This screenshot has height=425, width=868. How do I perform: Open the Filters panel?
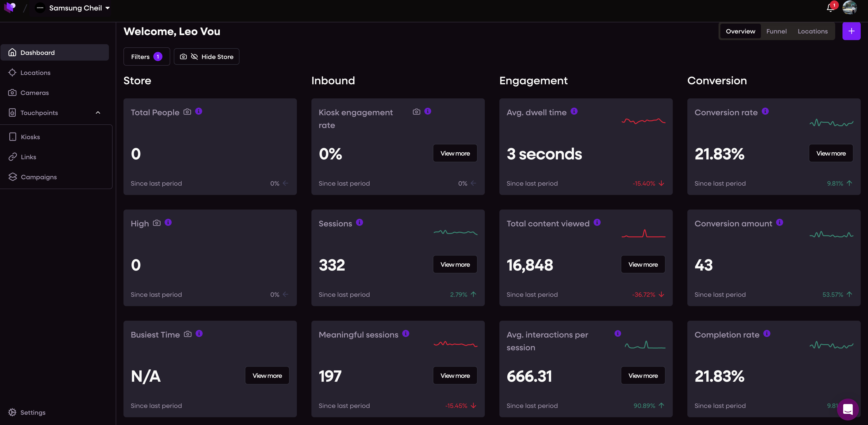(x=146, y=56)
